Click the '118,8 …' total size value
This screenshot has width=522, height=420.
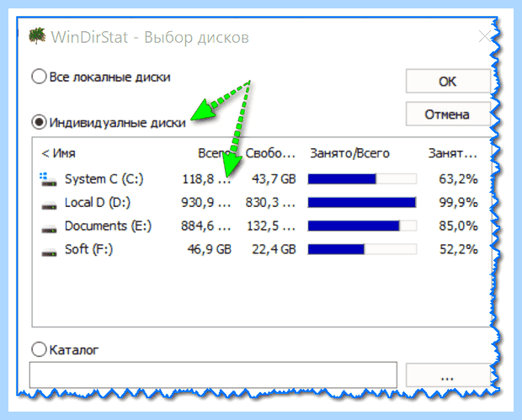pyautogui.click(x=206, y=179)
